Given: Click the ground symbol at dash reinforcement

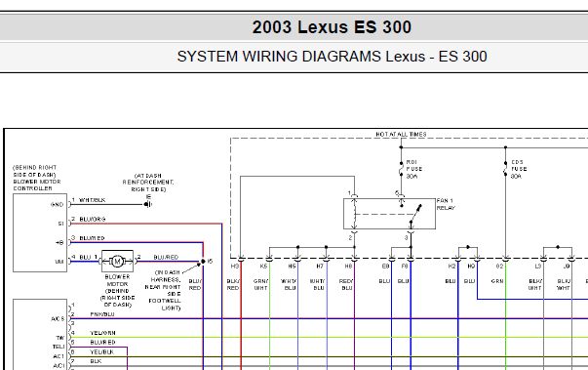Looking at the screenshot, I should 148,204.
